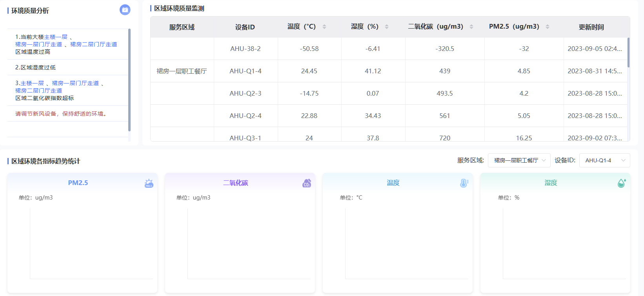Select the AHU-38-2 device cell
This screenshot has width=644, height=296.
coord(246,49)
